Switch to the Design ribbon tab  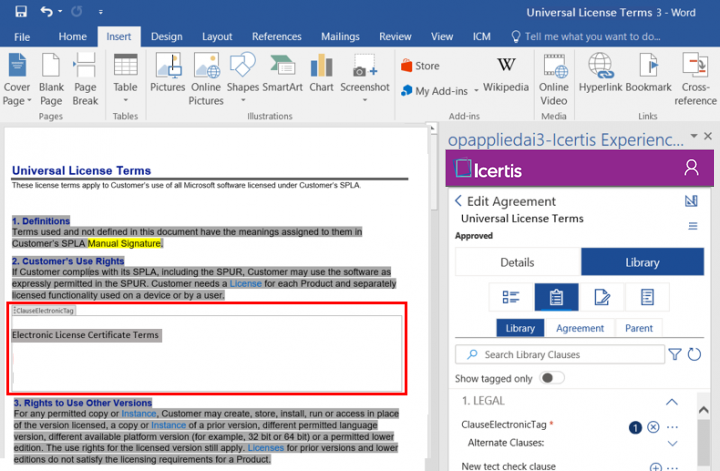[x=167, y=36]
